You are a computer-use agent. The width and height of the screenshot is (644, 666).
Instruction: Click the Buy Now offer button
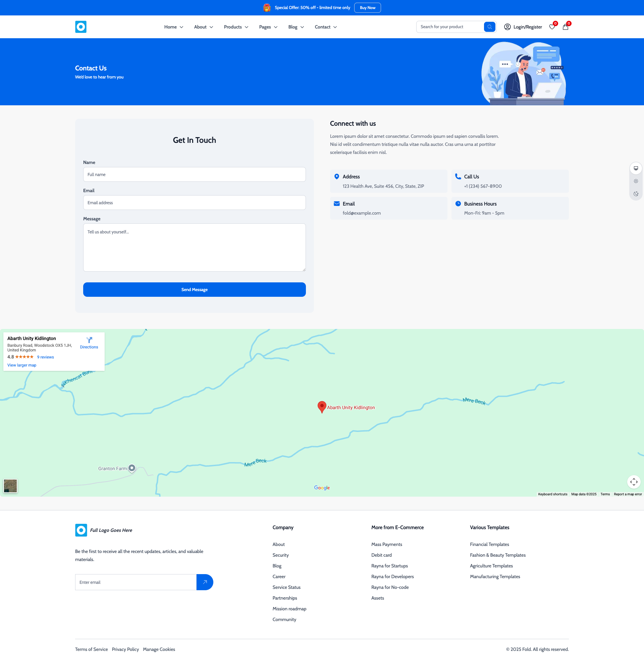click(367, 8)
